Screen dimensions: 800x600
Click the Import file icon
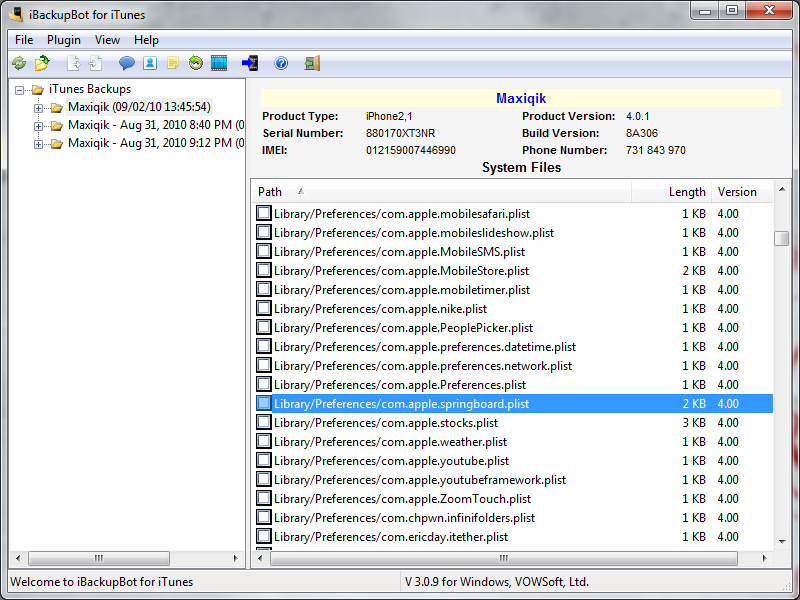click(95, 63)
